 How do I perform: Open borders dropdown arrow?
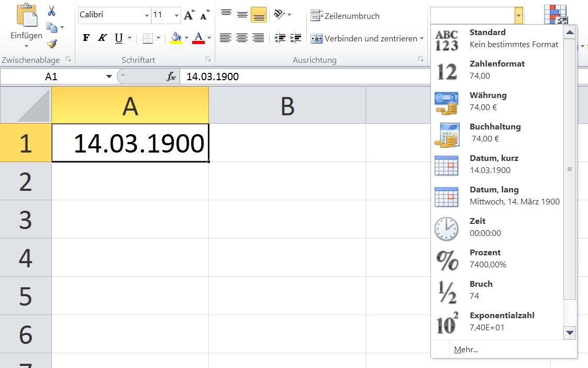pyautogui.click(x=158, y=38)
